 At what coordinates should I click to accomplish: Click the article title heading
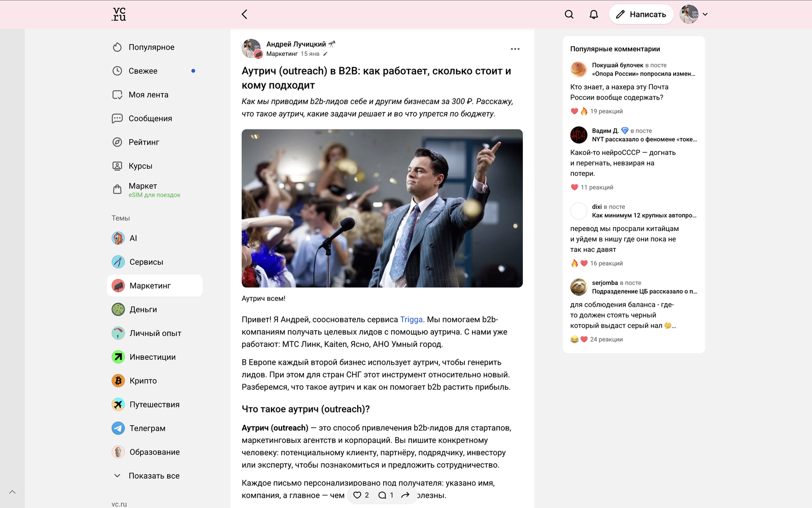point(376,78)
